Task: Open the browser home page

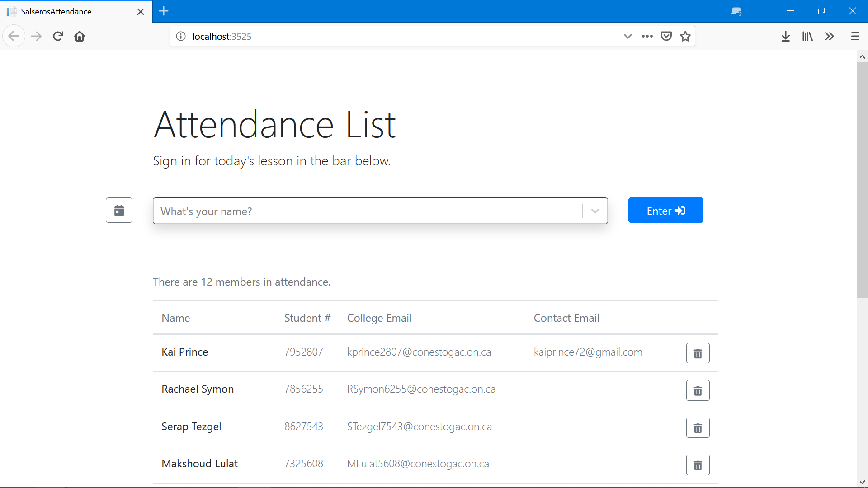Action: (80, 36)
